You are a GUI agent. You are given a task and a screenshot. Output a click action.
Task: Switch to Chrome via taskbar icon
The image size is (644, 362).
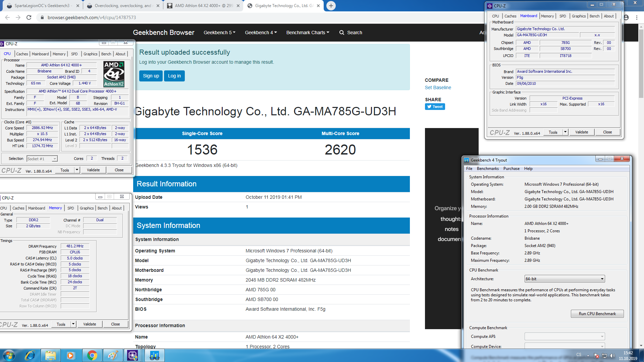click(x=92, y=355)
